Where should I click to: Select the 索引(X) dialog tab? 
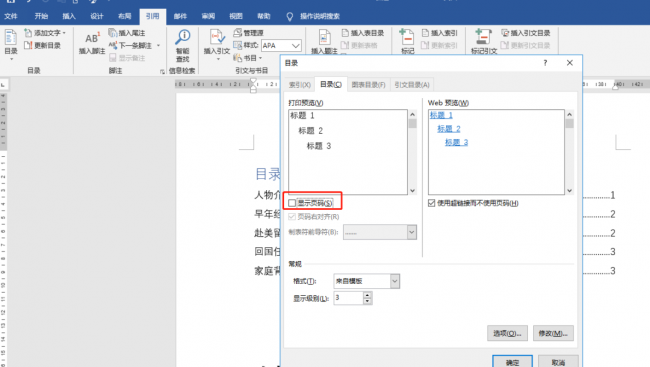[300, 85]
